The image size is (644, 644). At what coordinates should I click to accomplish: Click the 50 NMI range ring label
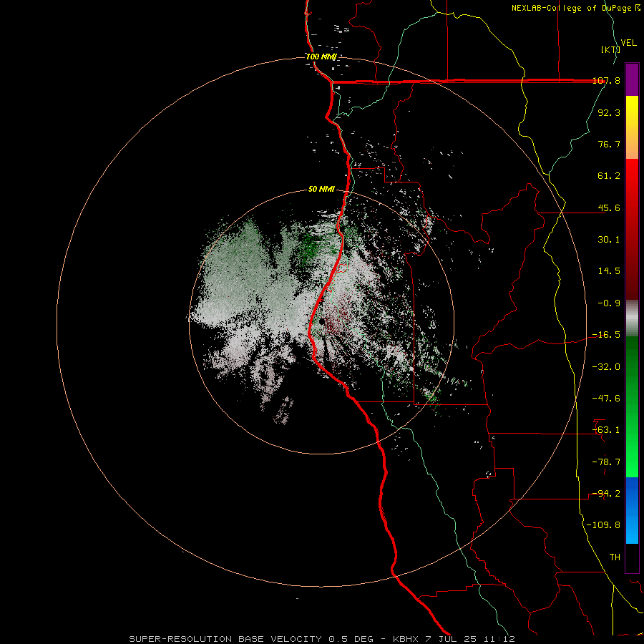[x=321, y=190]
